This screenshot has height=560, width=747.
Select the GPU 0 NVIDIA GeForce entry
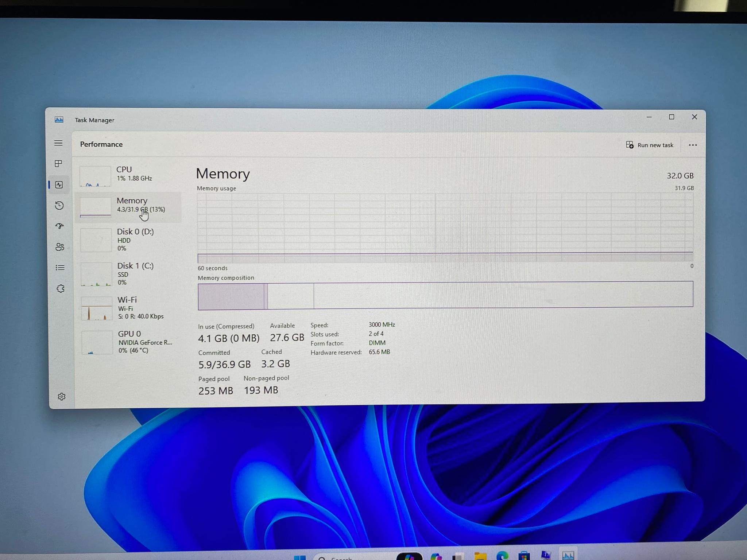point(129,342)
